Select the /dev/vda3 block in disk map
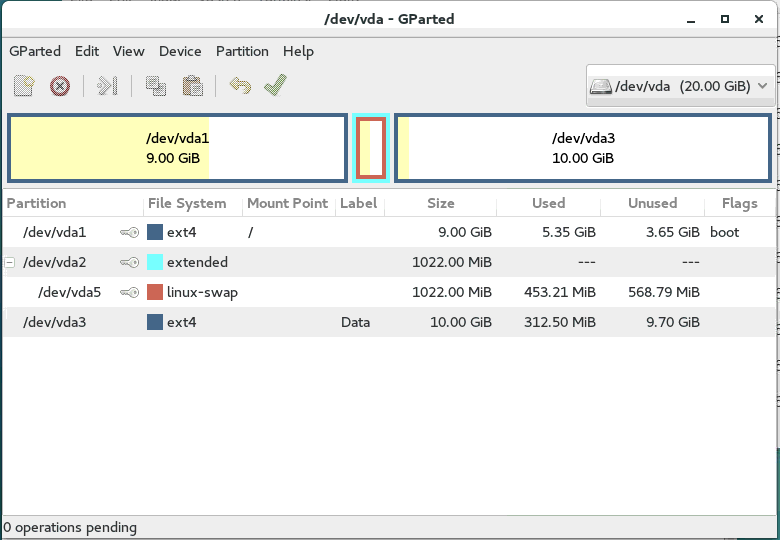The image size is (780, 540). [582, 148]
